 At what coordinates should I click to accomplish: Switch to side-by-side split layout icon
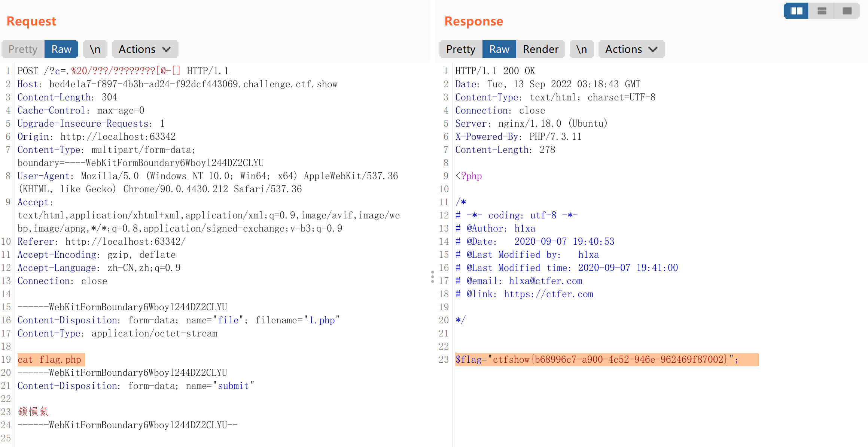(796, 11)
